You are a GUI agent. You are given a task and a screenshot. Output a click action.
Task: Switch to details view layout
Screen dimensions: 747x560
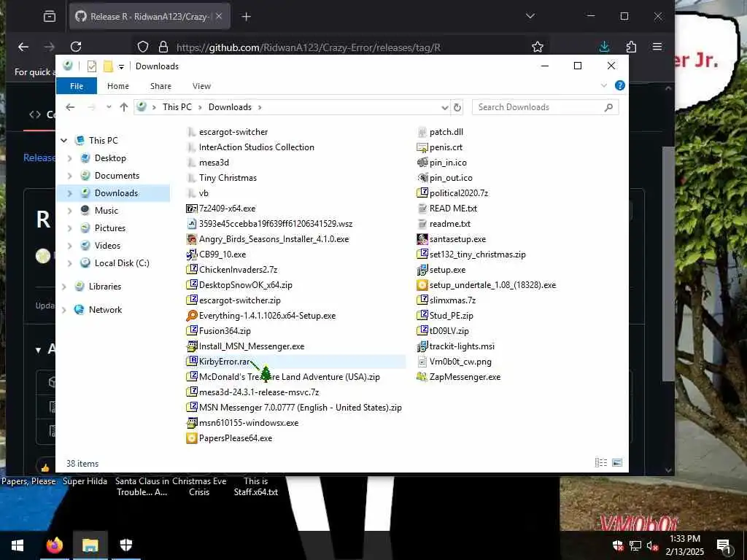coord(601,463)
